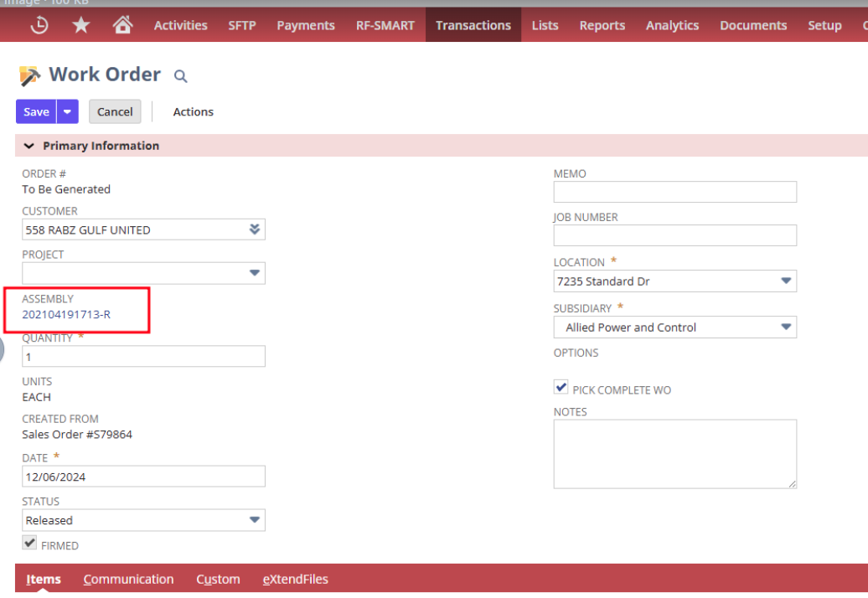This screenshot has width=868, height=598.
Task: Open the Recent Records clock icon
Action: point(39,25)
